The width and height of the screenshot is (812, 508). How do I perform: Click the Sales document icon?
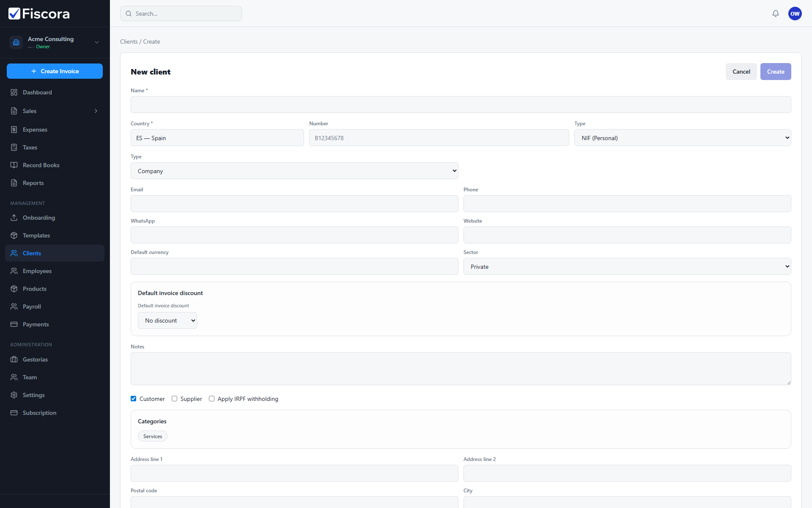(x=14, y=111)
